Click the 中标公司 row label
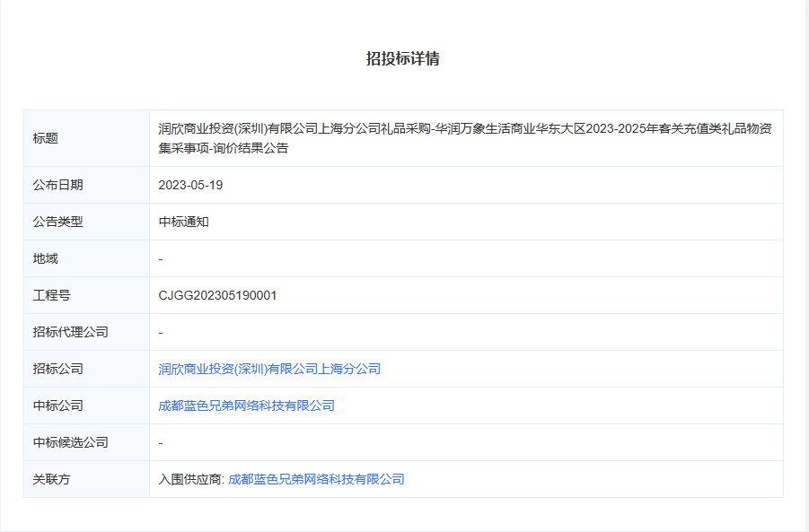The width and height of the screenshot is (809, 532). (x=57, y=406)
